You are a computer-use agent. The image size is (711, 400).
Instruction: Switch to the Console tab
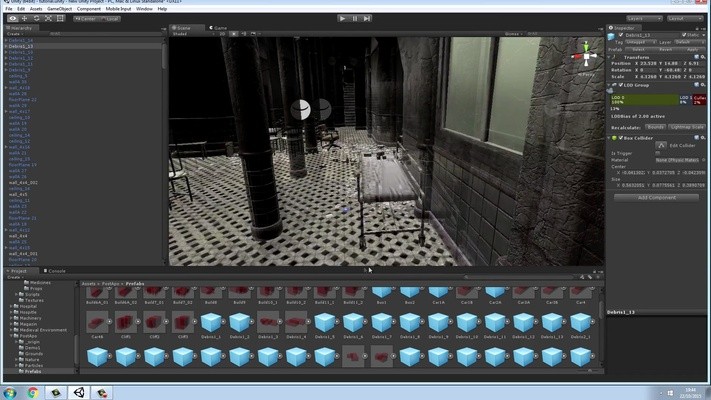(x=54, y=271)
